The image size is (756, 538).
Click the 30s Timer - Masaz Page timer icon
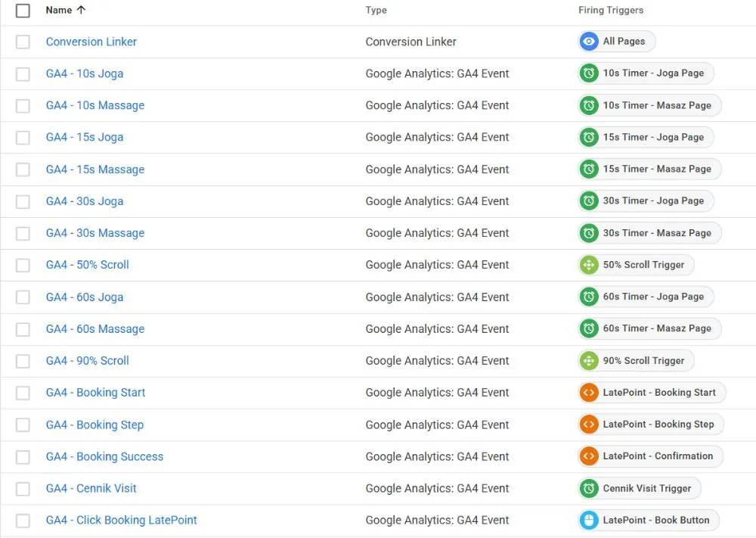pos(589,233)
